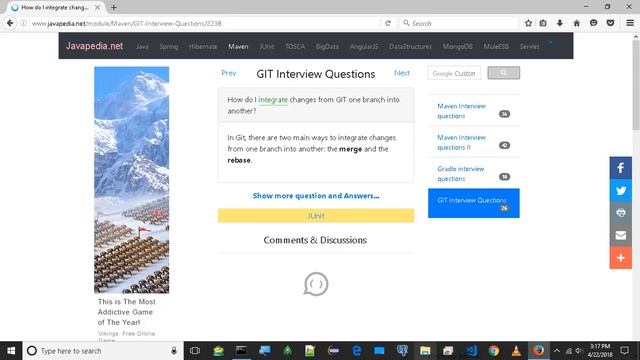Open the Servlet menu item
This screenshot has width=640, height=360.
[529, 47]
